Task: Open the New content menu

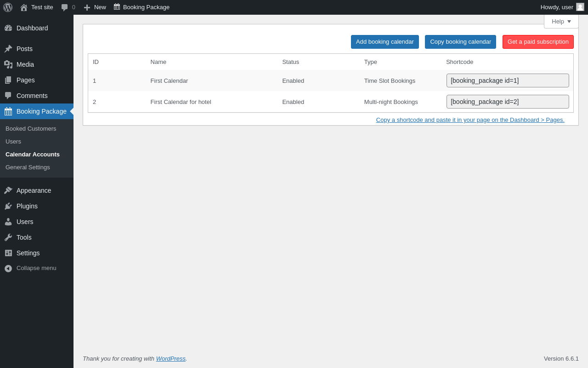Action: coord(95,7)
